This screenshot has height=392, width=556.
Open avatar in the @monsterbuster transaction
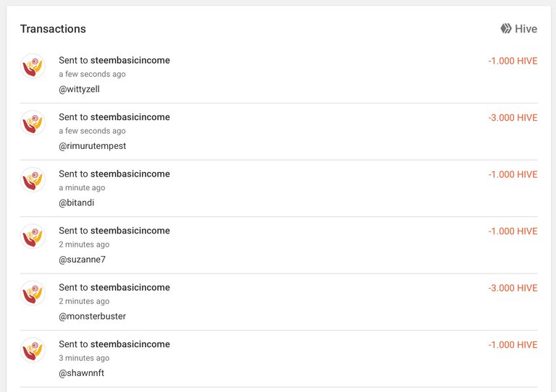point(33,293)
